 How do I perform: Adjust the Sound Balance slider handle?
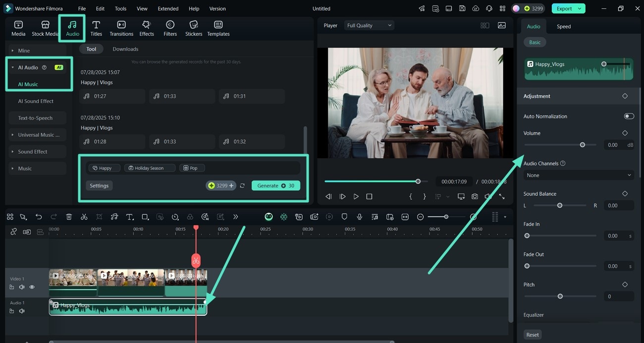[x=560, y=205]
